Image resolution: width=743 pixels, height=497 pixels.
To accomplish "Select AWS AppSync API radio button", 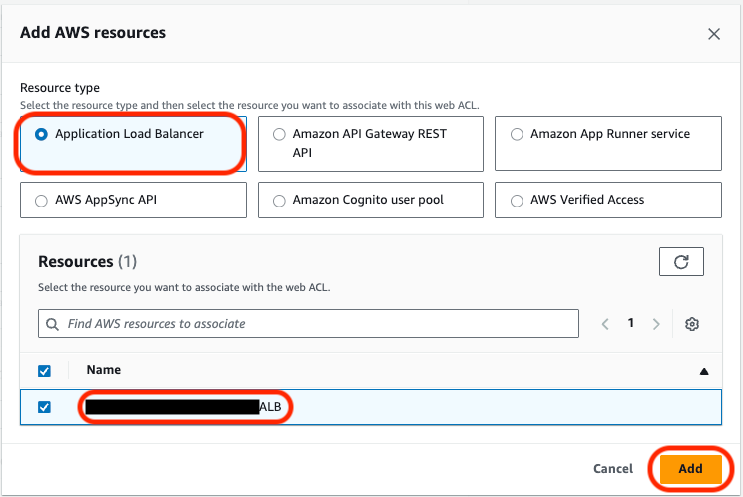I will [x=41, y=200].
